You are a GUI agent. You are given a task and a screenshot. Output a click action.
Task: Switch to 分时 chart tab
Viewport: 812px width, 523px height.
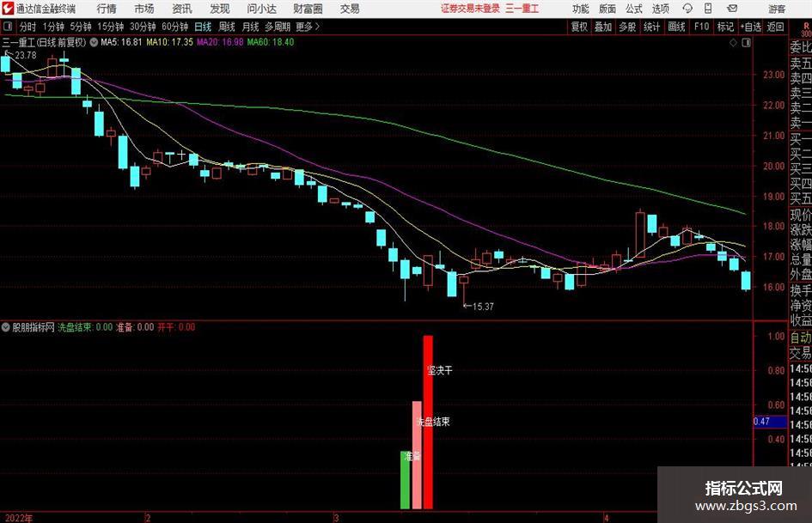click(28, 27)
